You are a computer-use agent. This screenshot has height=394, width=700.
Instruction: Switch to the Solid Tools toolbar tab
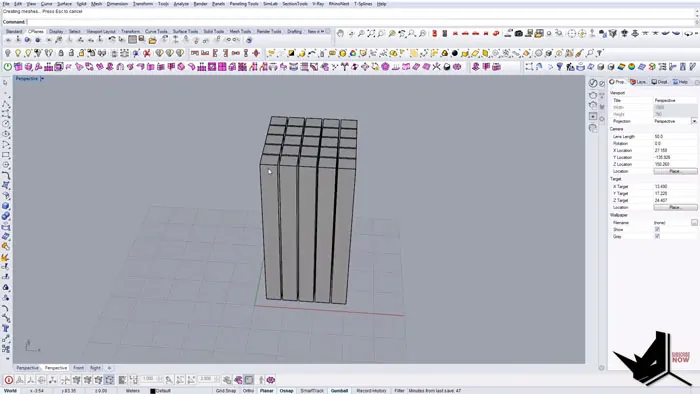pos(213,32)
